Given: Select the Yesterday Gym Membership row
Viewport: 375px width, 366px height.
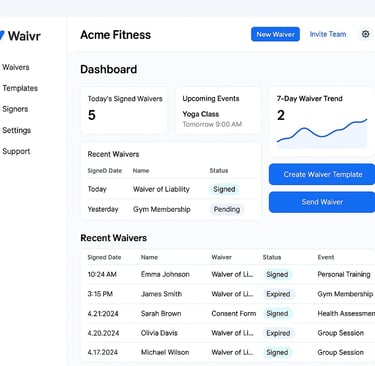Looking at the screenshot, I should click(171, 209).
